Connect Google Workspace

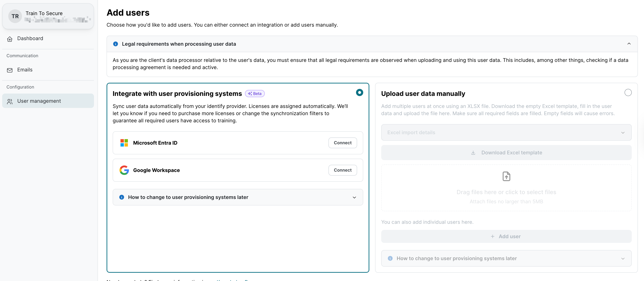click(x=343, y=170)
